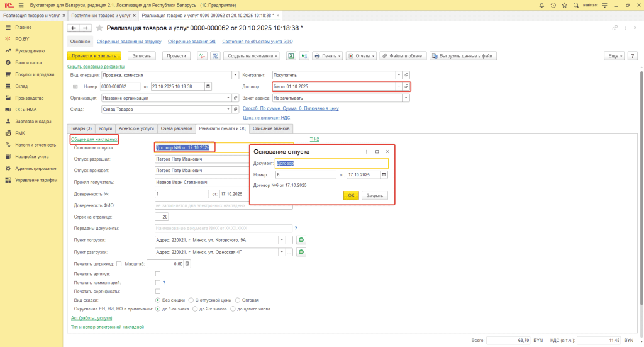
Task: Tick the Печатать сертификаты checkbox
Action: (157, 292)
